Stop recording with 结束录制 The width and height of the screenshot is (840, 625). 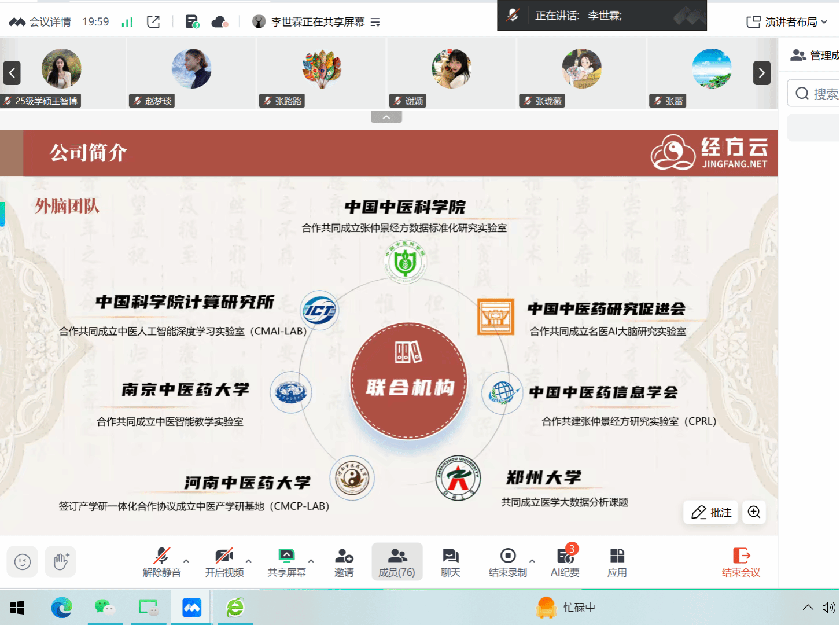coord(507,562)
